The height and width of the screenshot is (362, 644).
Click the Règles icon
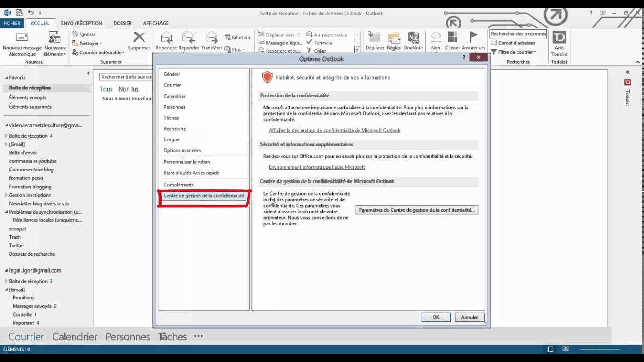[394, 38]
